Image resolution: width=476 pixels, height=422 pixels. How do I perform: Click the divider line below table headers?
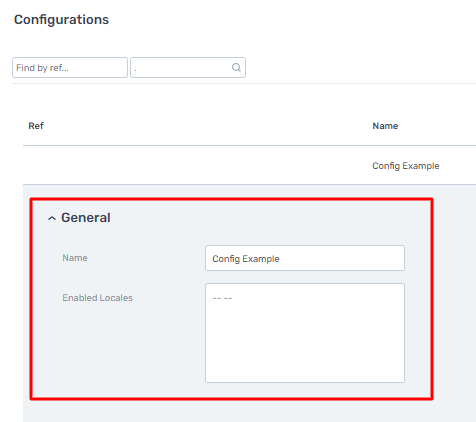point(249,145)
